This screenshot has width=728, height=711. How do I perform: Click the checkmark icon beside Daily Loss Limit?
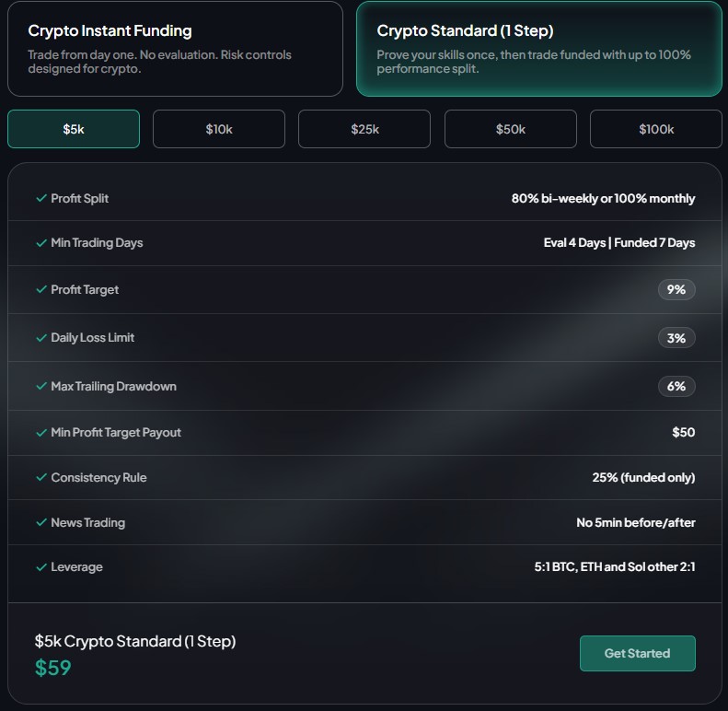(x=40, y=338)
